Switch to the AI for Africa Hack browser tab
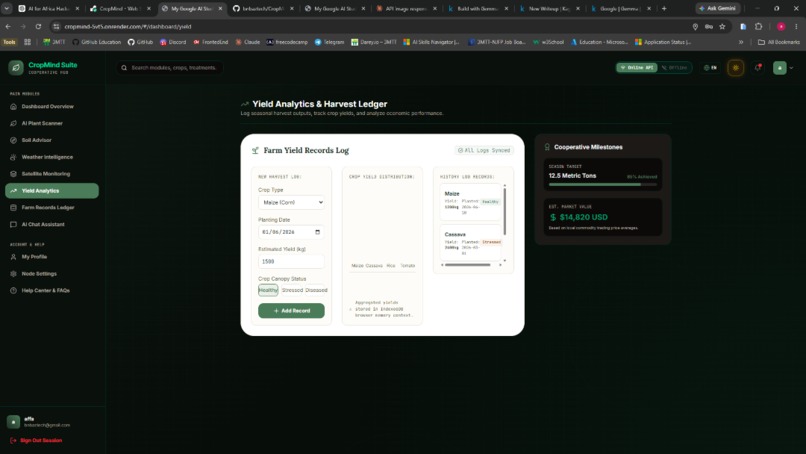 pos(49,8)
